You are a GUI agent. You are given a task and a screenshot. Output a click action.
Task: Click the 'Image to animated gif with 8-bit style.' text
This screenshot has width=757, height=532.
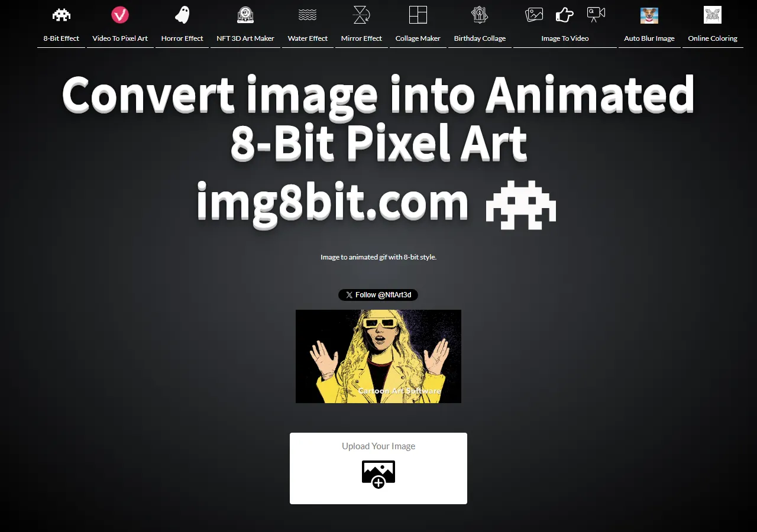click(x=378, y=257)
